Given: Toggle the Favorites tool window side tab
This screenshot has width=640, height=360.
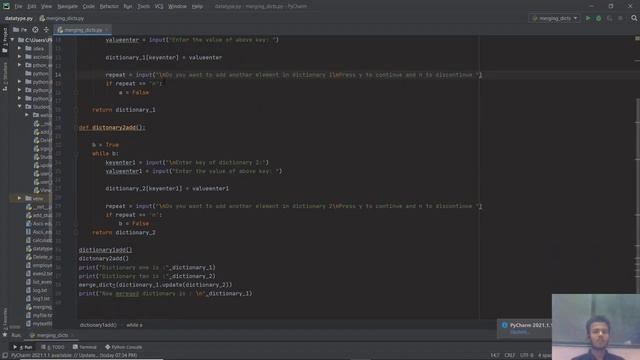Looking at the screenshot, I should coord(5,322).
